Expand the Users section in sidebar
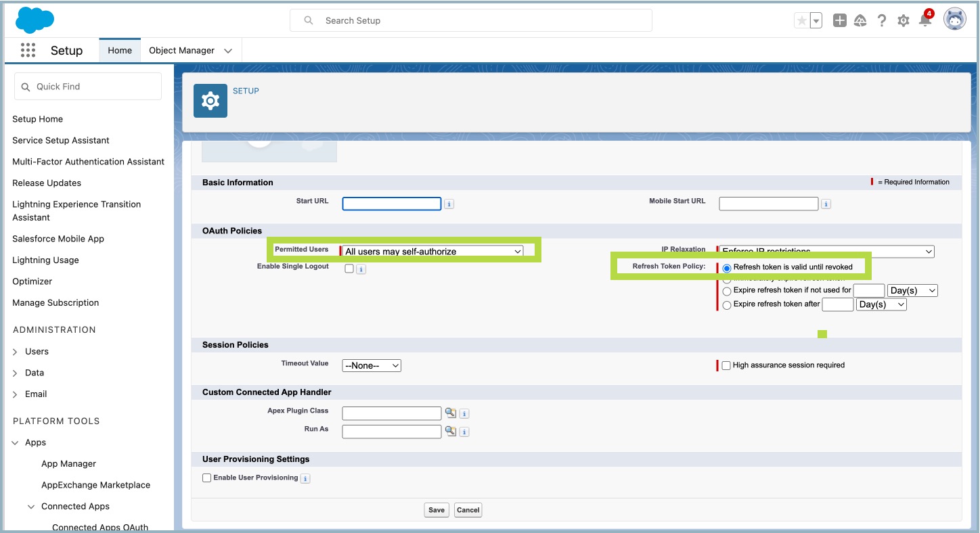Image resolution: width=980 pixels, height=533 pixels. coord(16,352)
